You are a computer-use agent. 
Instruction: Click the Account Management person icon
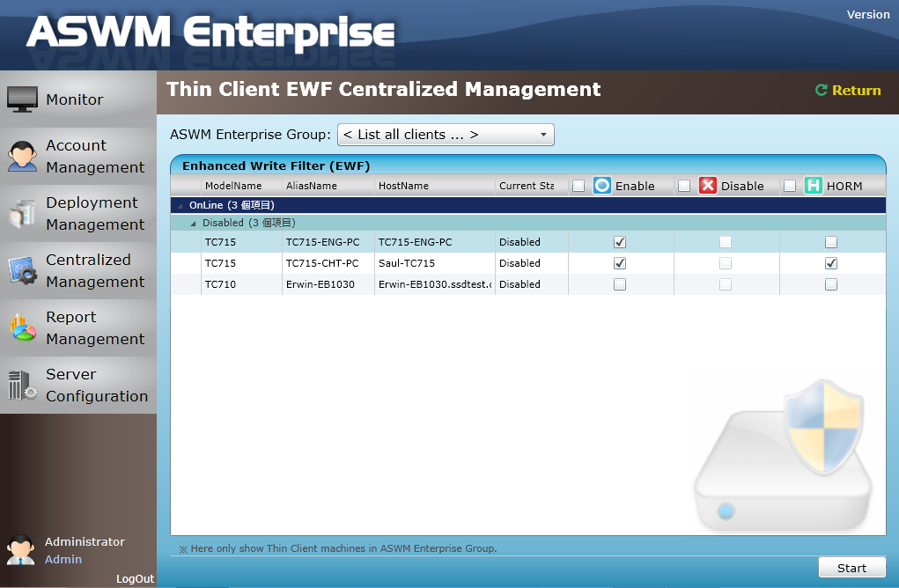[22, 156]
